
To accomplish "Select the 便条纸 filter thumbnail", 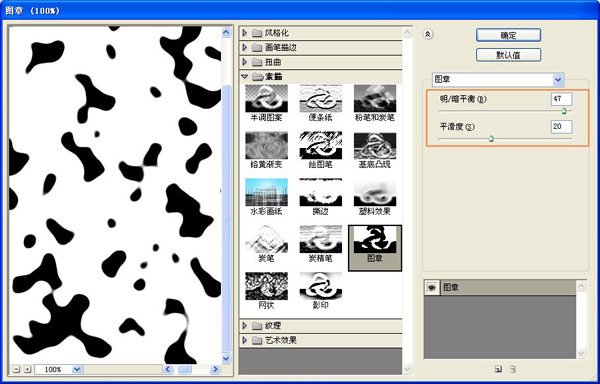I will pyautogui.click(x=321, y=98).
